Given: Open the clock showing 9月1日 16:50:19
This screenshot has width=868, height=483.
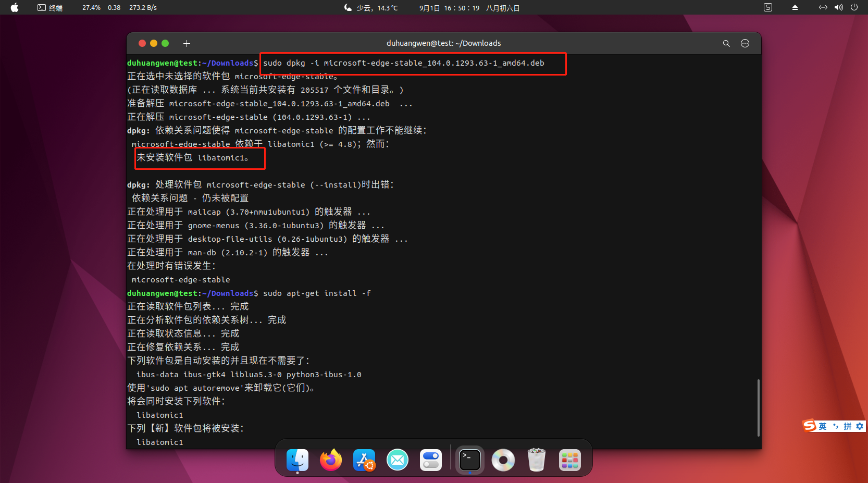Looking at the screenshot, I should [x=449, y=8].
